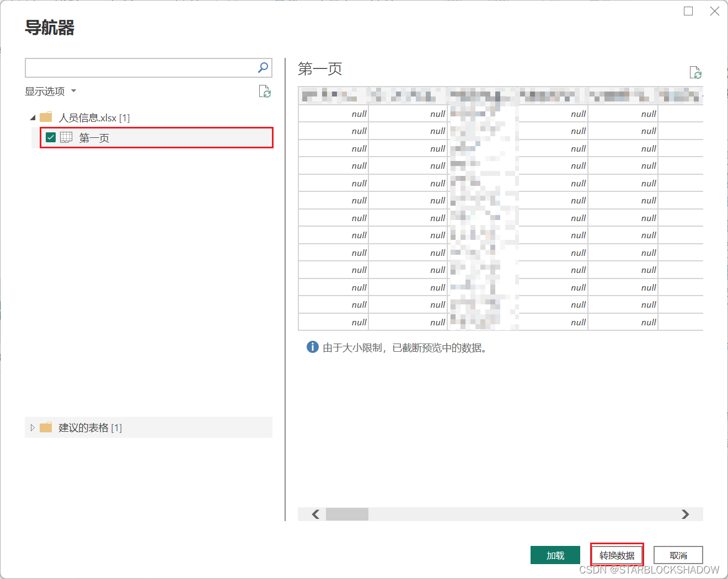Viewport: 728px width, 579px height.
Task: Maximize the 导航器 dialog window
Action: pos(688,11)
